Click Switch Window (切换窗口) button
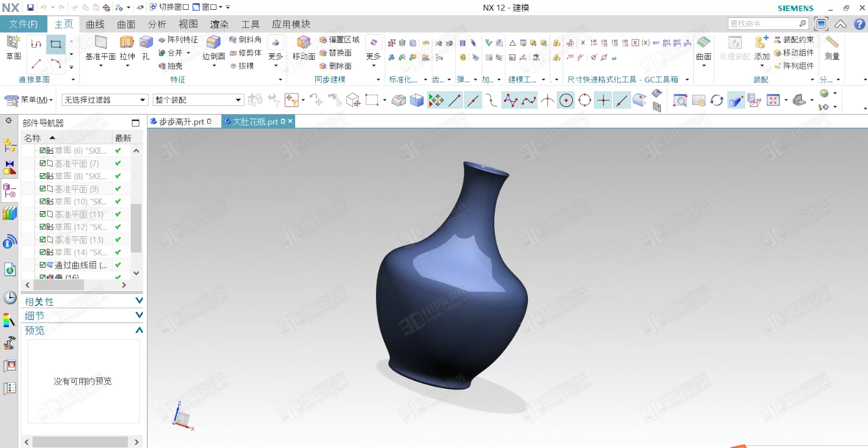The image size is (868, 448). pos(169,7)
